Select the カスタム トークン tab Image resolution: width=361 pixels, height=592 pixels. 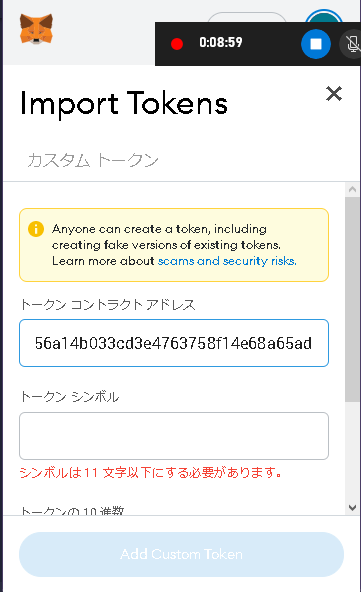pos(93,160)
